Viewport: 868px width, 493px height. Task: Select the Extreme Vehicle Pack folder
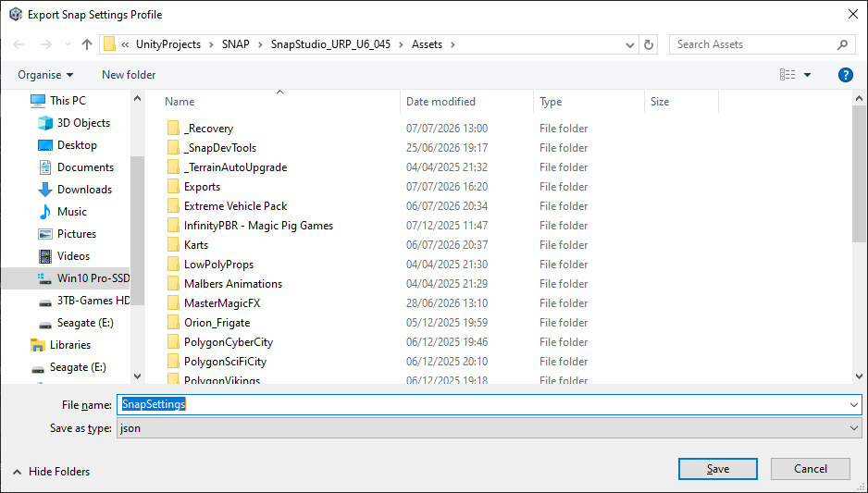click(235, 206)
